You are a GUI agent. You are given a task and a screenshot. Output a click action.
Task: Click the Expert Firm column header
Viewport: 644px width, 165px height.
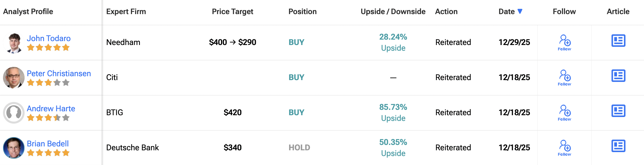tap(126, 11)
